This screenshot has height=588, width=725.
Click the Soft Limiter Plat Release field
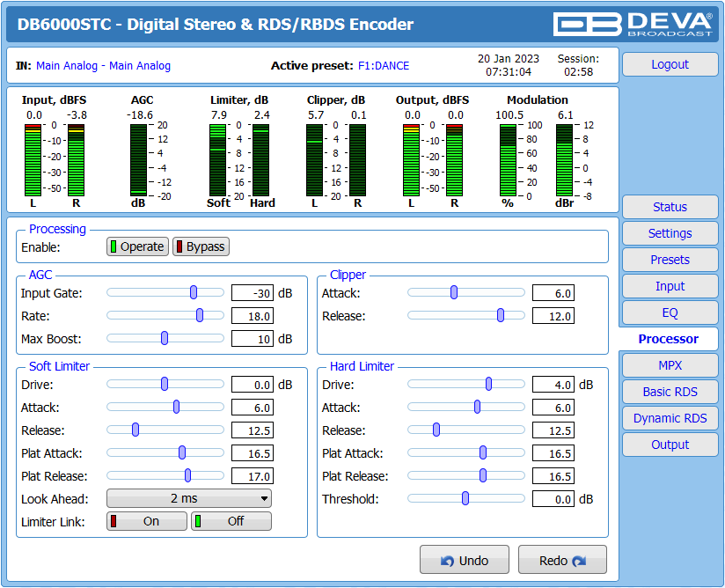pos(253,476)
